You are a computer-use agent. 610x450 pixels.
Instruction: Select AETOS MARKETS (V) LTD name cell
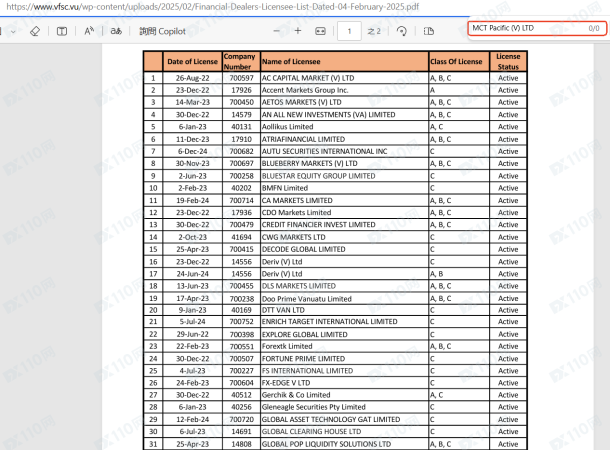tap(344, 102)
